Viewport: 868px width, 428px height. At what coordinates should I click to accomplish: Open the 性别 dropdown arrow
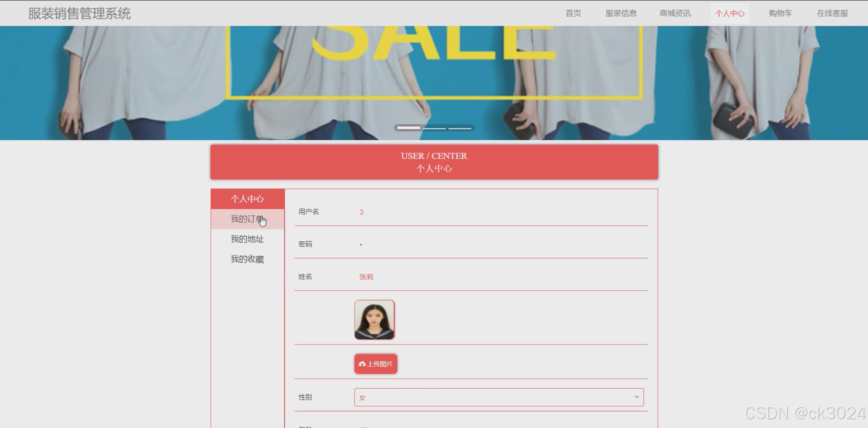(x=636, y=397)
